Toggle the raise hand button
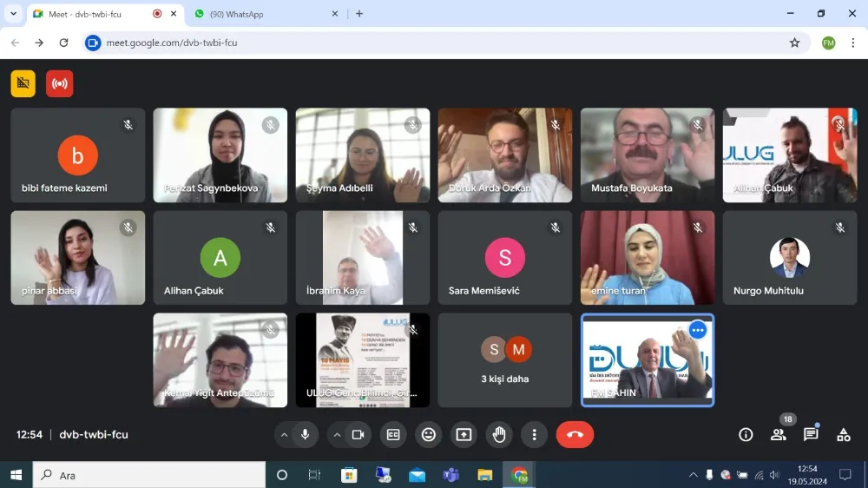 point(499,435)
